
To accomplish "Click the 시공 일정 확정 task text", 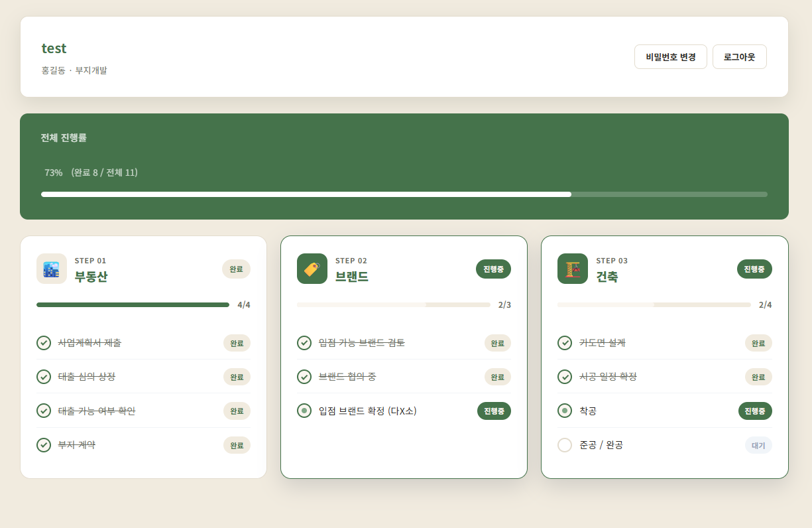I will pos(608,377).
